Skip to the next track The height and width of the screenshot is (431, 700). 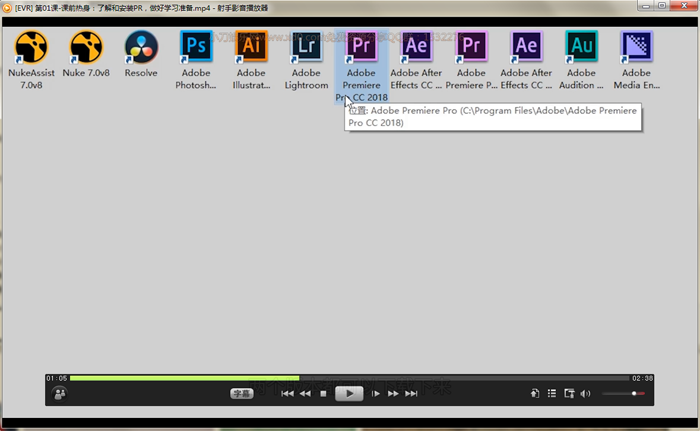(x=411, y=393)
